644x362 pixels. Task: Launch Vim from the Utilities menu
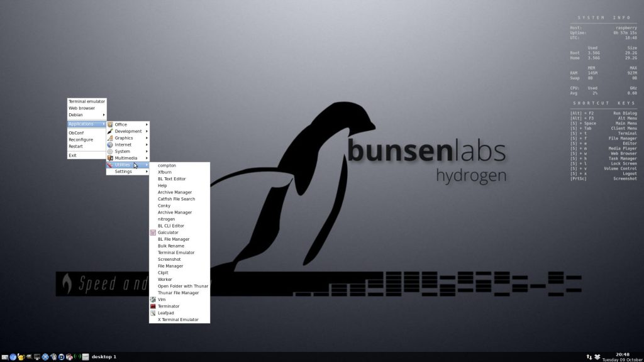(x=179, y=300)
